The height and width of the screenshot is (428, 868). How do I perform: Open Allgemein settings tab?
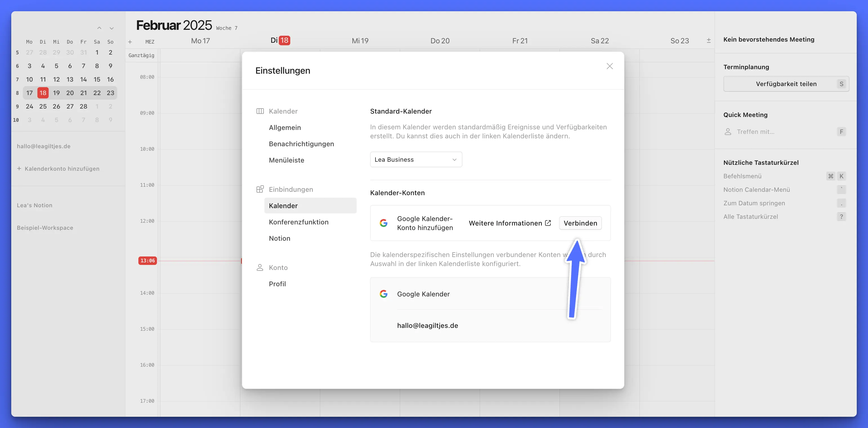(285, 127)
